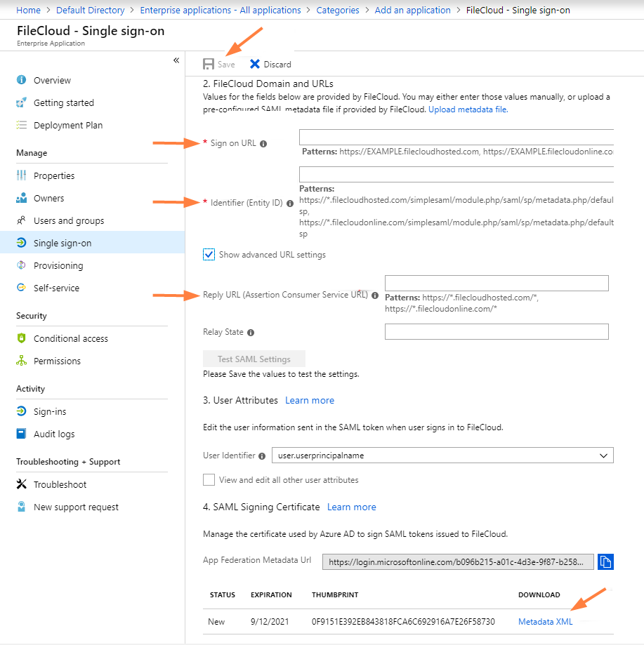Click info icon beside Identifier (Entity ID)
This screenshot has width=644, height=645.
tap(290, 204)
